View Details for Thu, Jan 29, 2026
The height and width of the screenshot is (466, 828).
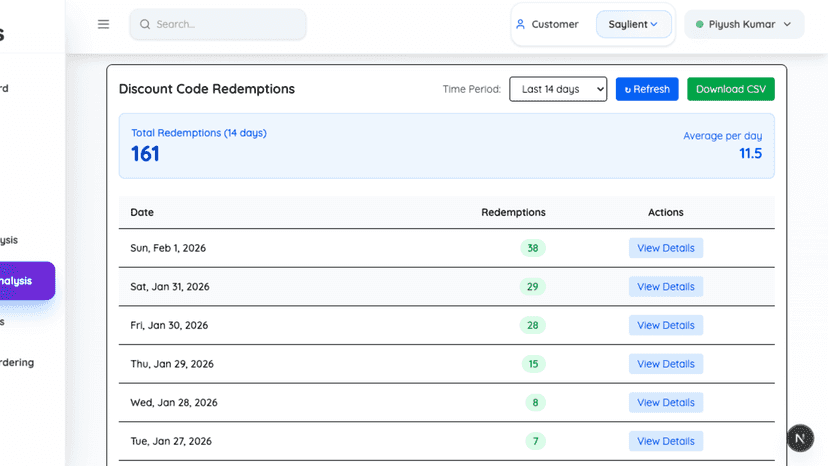pyautogui.click(x=666, y=364)
